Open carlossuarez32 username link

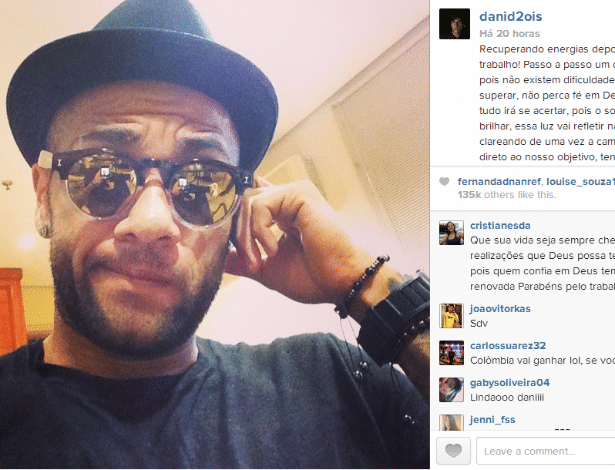point(508,346)
